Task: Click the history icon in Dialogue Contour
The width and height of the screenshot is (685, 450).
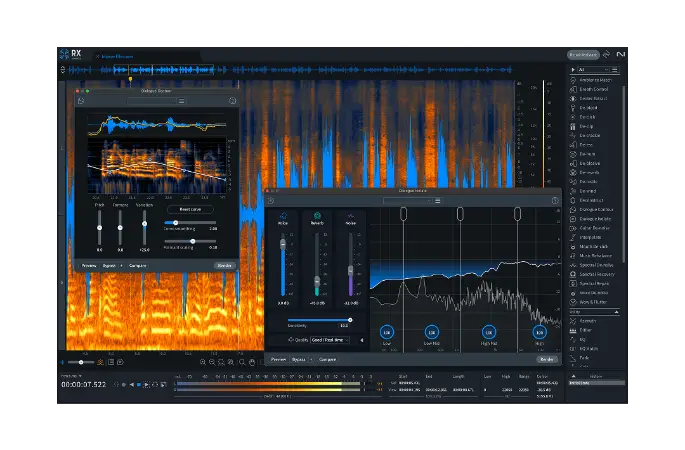Action: (x=82, y=100)
